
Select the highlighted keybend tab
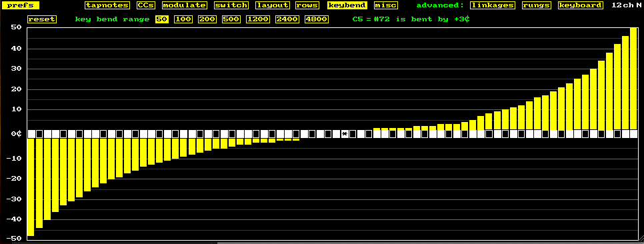(347, 5)
